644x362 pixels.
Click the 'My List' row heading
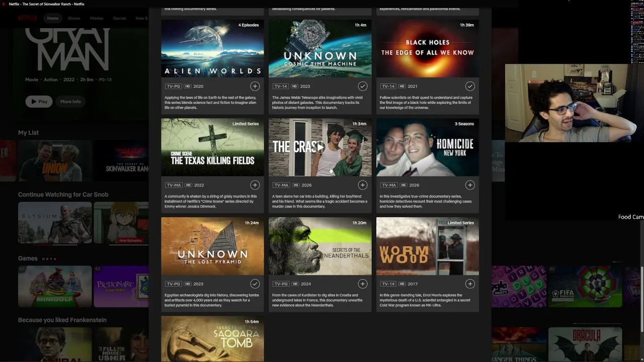tap(28, 133)
